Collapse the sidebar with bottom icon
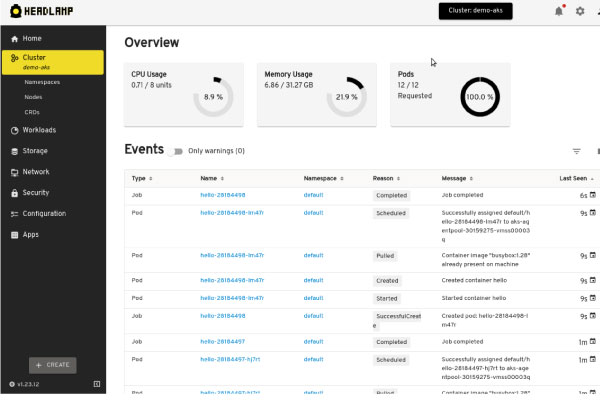This screenshot has height=400, width=600. tap(97, 384)
